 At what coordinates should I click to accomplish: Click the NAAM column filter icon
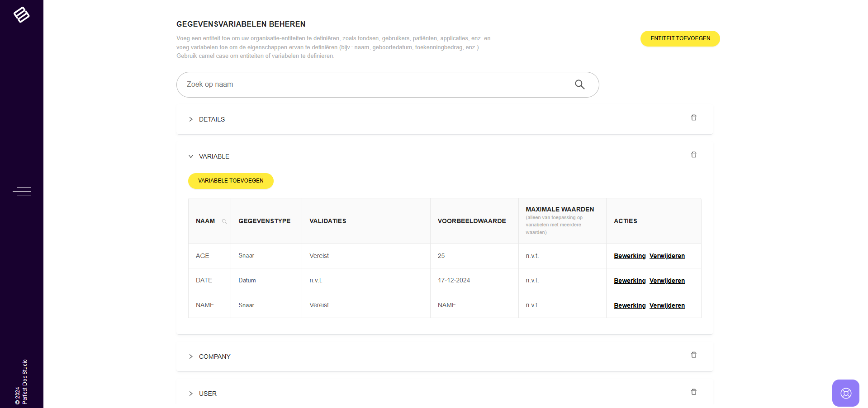click(x=224, y=221)
